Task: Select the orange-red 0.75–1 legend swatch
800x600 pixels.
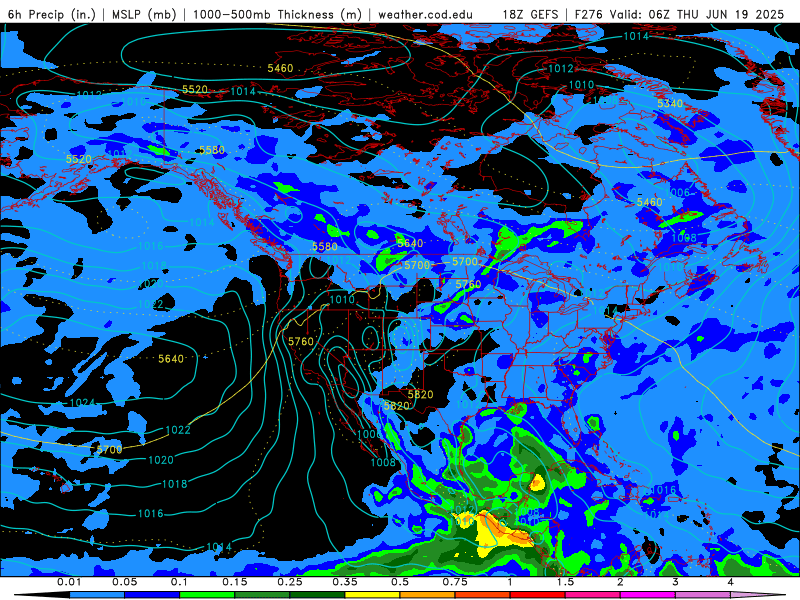Action: point(483,595)
